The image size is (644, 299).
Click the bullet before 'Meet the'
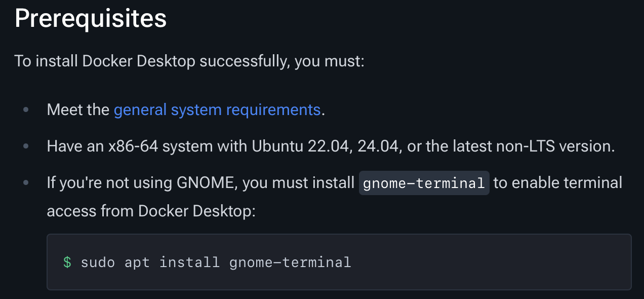(x=26, y=110)
